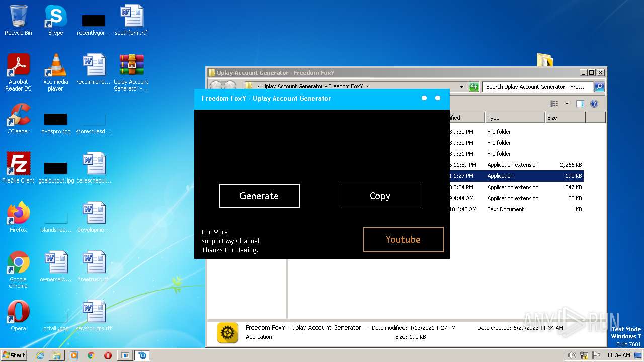Open the recommend... Word document icon
Image resolution: width=644 pixels, height=362 pixels.
(x=94, y=70)
